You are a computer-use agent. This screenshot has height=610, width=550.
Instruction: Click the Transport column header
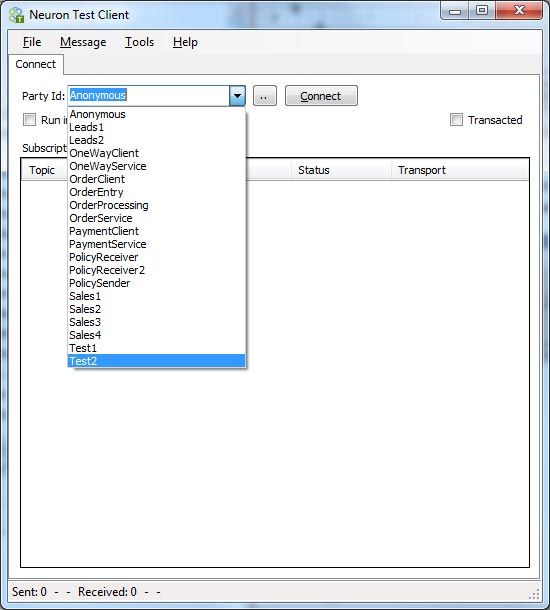coord(460,170)
